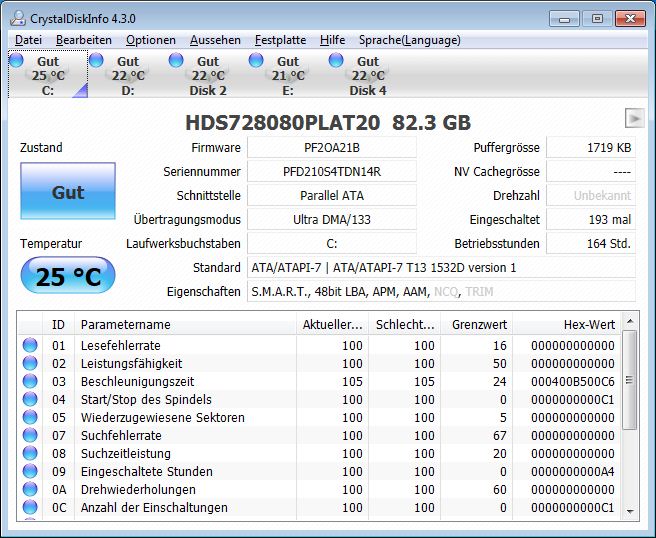Click the drive title HDS728080PLAT20 82.3 GB
The height and width of the screenshot is (538, 656).
pyautogui.click(x=328, y=123)
